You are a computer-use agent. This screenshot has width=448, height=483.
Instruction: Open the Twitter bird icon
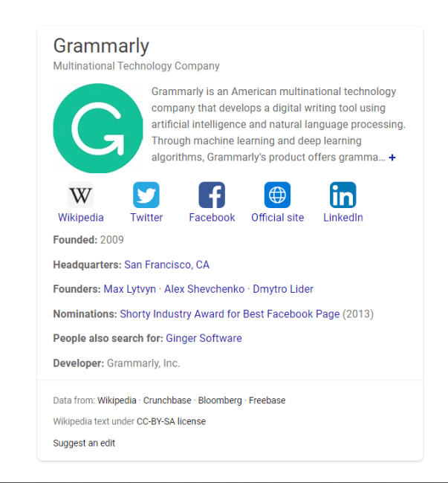point(146,195)
